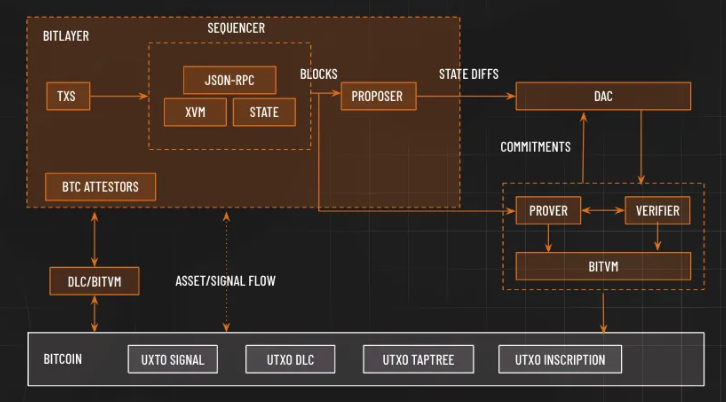Click the DLC/BITVM box
Screen dimensions: 726x402
(x=94, y=281)
